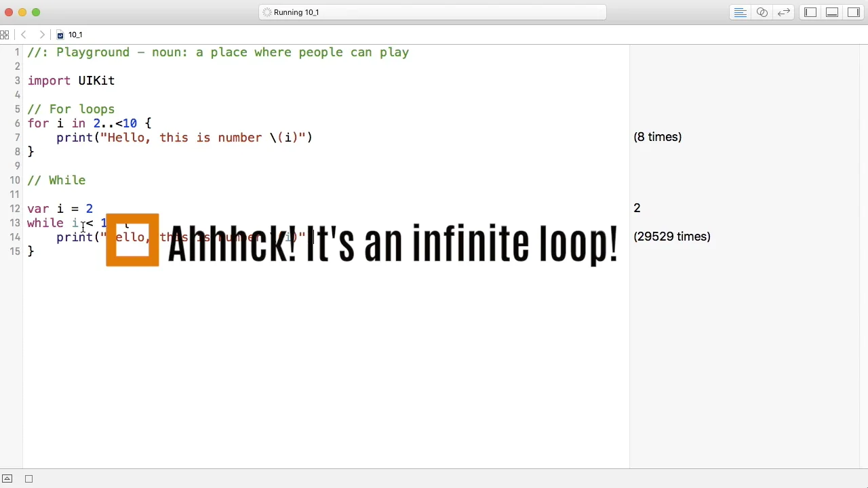Switch to the Standard editor view
Image resolution: width=868 pixels, height=488 pixels.
pos(741,12)
